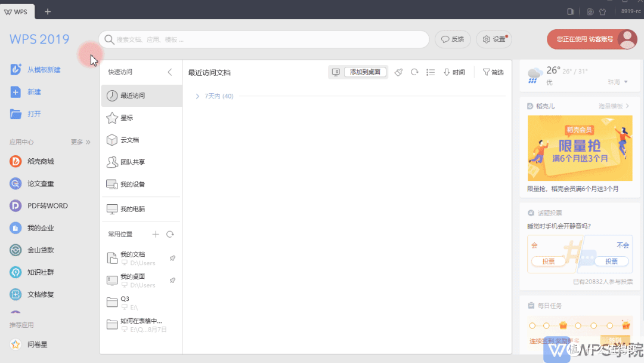Image resolution: width=644 pixels, height=363 pixels.
Task: Select 我的设备 in quick access
Action: 141,184
